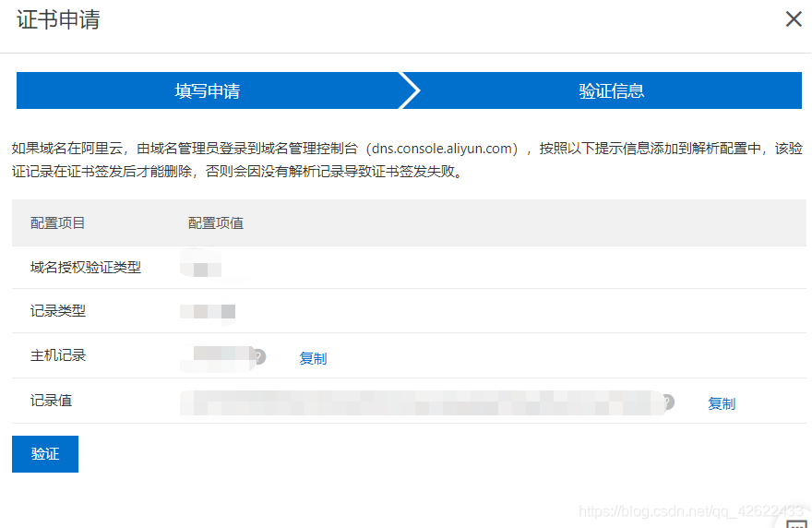Image resolution: width=812 pixels, height=528 pixels.
Task: Close the 证书申请 dialog
Action: [x=793, y=19]
